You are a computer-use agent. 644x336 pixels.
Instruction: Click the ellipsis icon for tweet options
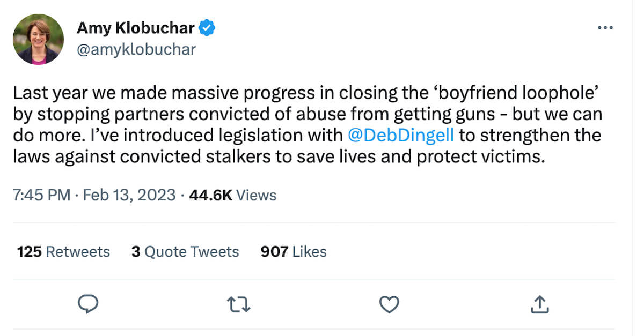pos(605,27)
